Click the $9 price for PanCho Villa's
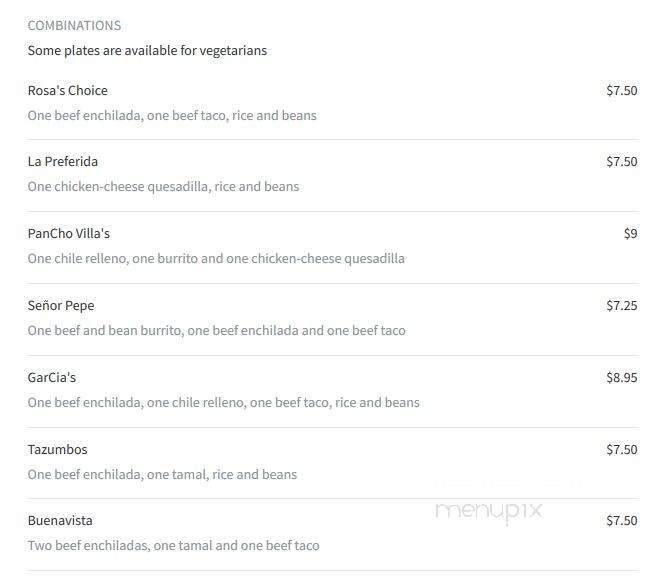The image size is (650, 579). [631, 233]
